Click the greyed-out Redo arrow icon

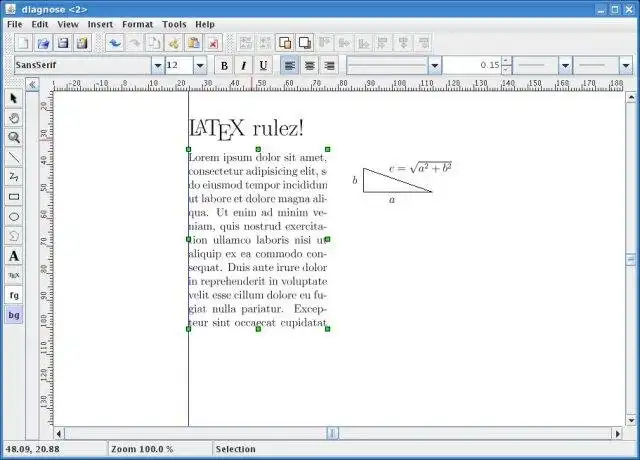point(134,42)
